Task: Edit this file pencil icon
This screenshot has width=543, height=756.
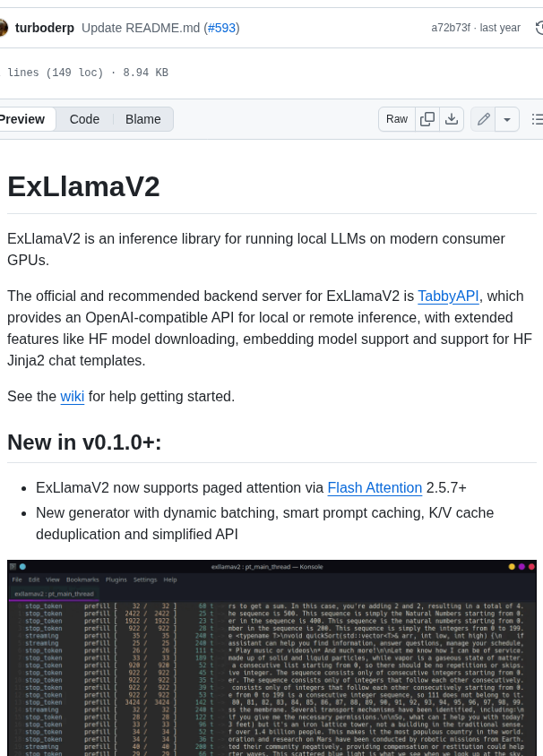Action: tap(484, 119)
